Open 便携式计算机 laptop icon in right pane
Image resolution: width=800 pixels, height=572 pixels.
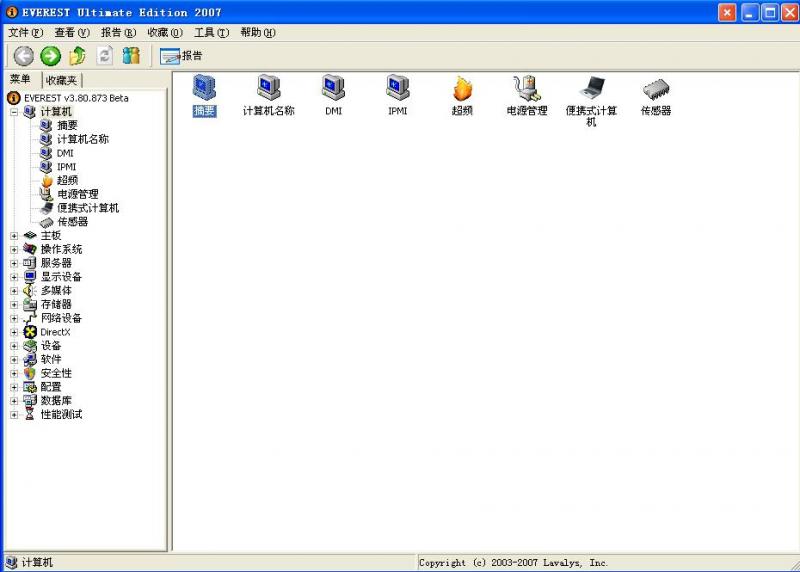click(591, 101)
